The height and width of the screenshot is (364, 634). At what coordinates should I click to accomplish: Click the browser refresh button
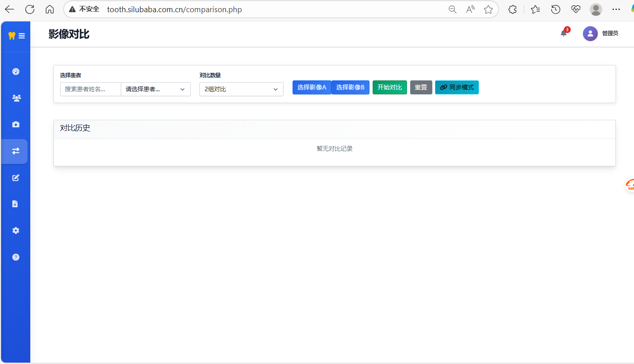(30, 9)
